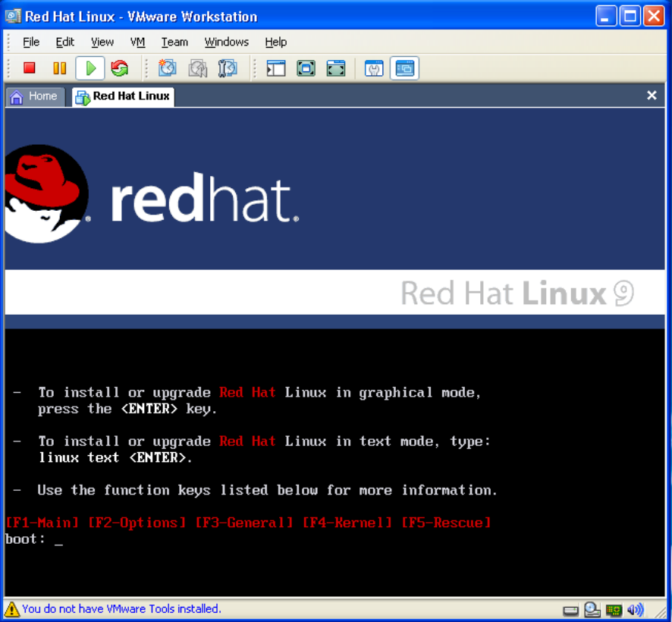Open the VM menu
The height and width of the screenshot is (622, 672).
137,42
